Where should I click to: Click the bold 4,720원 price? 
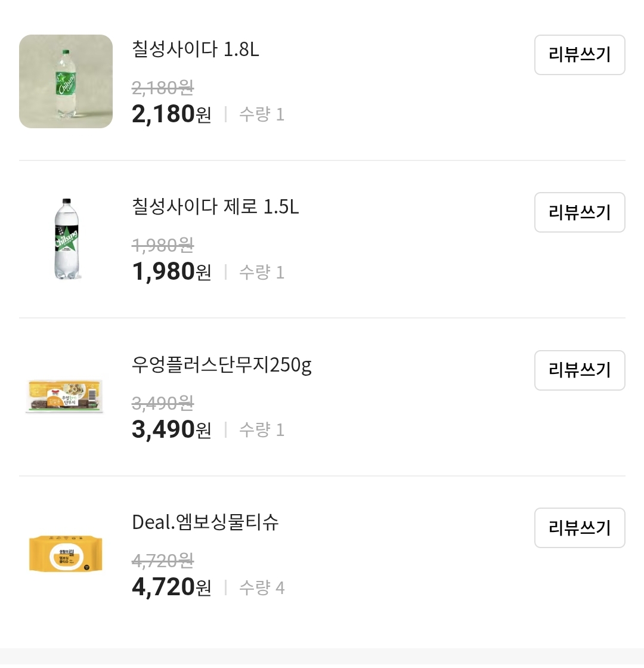click(171, 587)
